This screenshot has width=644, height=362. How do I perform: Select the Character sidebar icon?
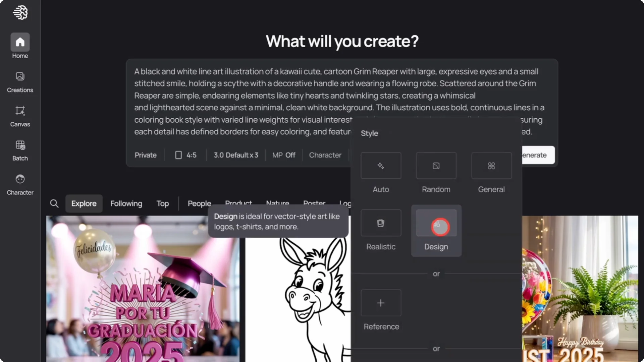pyautogui.click(x=20, y=183)
